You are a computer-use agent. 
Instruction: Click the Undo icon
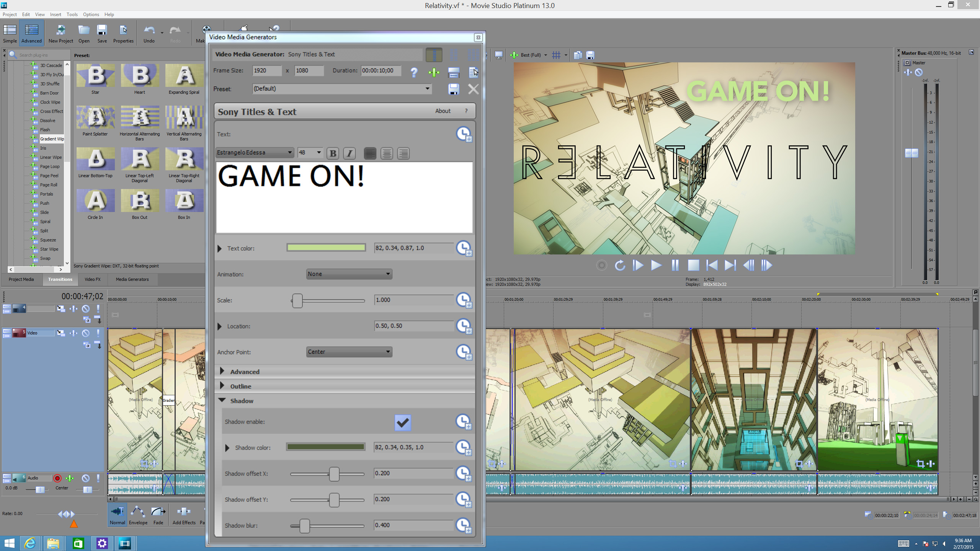[149, 33]
